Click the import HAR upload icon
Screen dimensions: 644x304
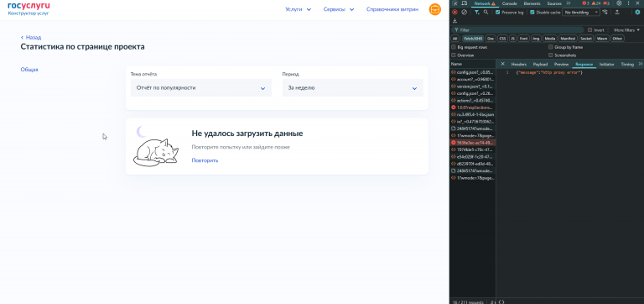(x=617, y=13)
